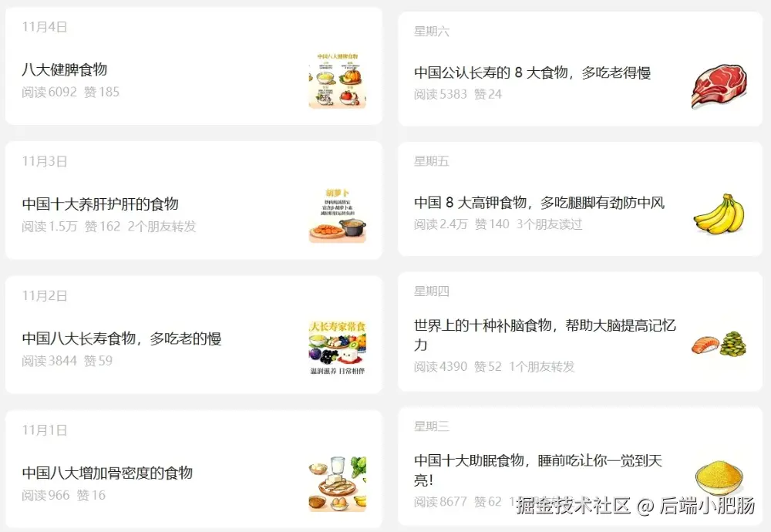This screenshot has width=771, height=532.
Task: Open 世界上的十种补脑食物 article
Action: coord(545,335)
